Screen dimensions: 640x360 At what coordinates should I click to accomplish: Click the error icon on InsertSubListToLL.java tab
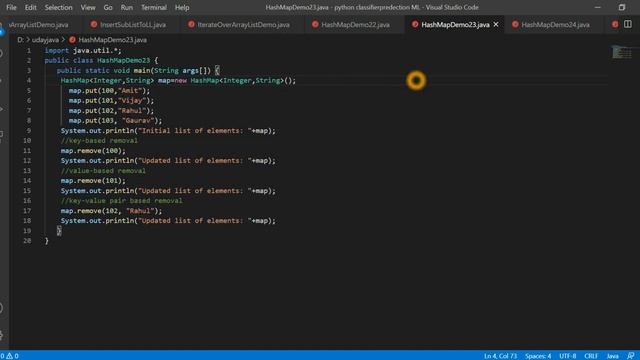94,24
